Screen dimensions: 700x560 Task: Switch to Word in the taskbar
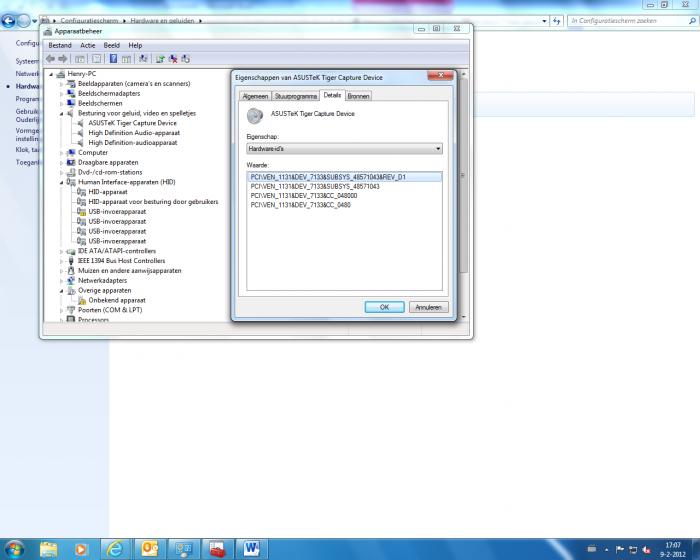pos(252,549)
